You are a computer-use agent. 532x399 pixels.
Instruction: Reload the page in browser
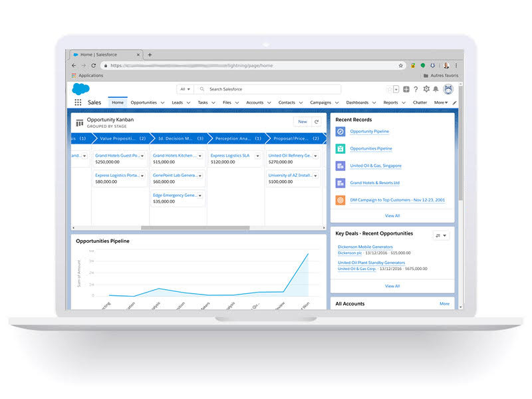click(94, 65)
